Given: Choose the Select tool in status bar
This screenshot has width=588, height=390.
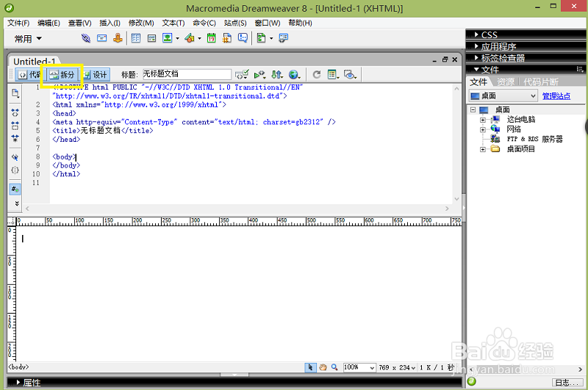Looking at the screenshot, I should pyautogui.click(x=310, y=367).
